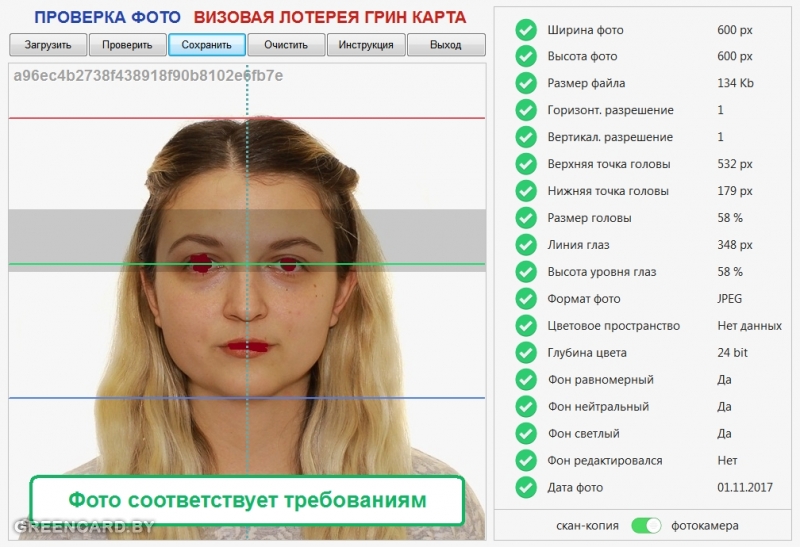The image size is (800, 547).
Task: Click checkmark beside Глубина цвета
Action: click(x=526, y=353)
